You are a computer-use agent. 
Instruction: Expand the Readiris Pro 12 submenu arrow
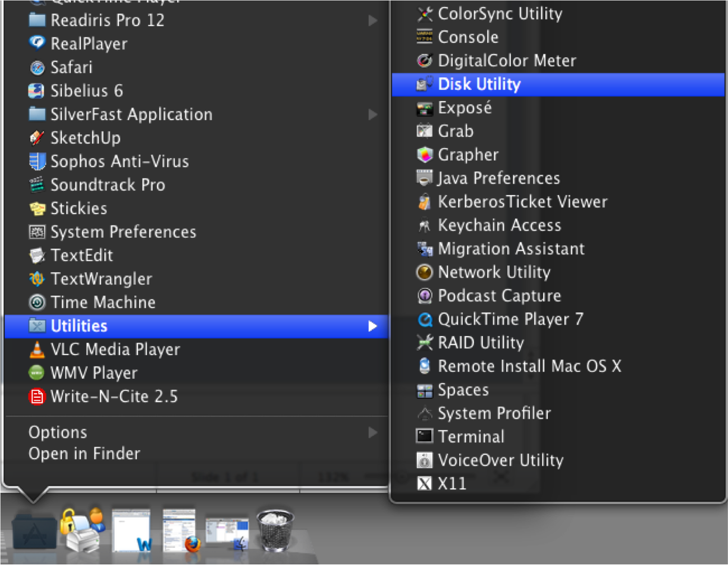click(x=373, y=20)
